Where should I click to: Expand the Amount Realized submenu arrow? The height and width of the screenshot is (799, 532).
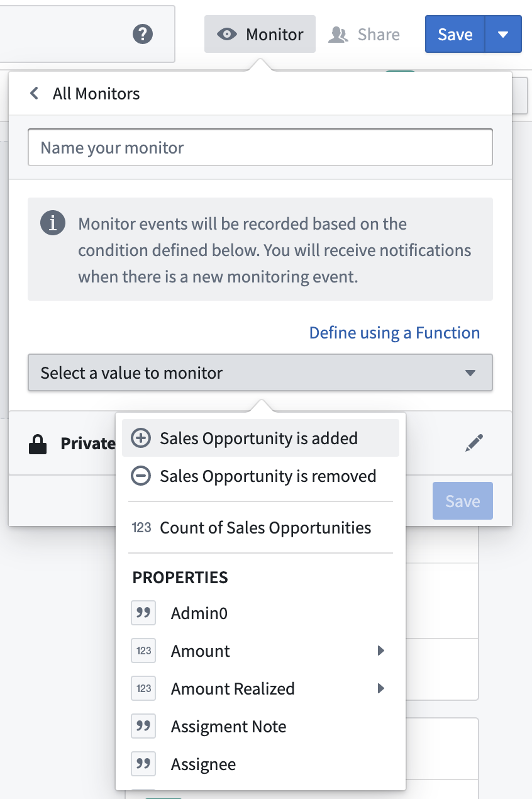tap(381, 688)
